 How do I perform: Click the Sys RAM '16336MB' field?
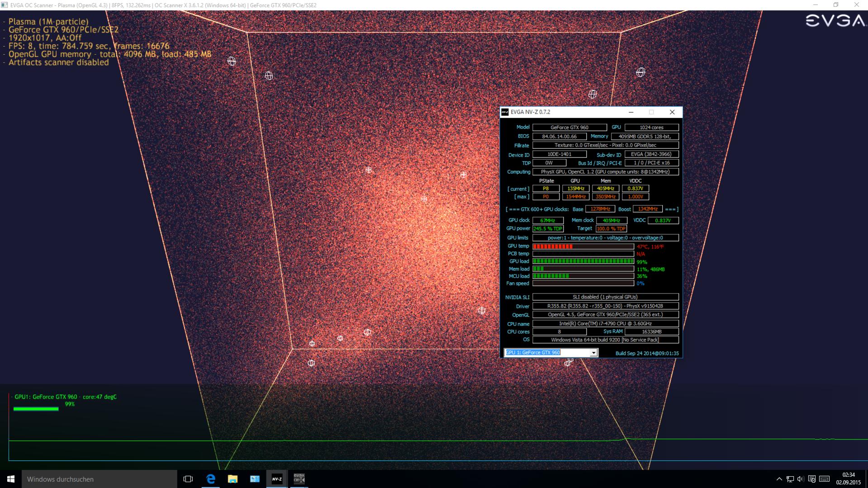(651, 332)
